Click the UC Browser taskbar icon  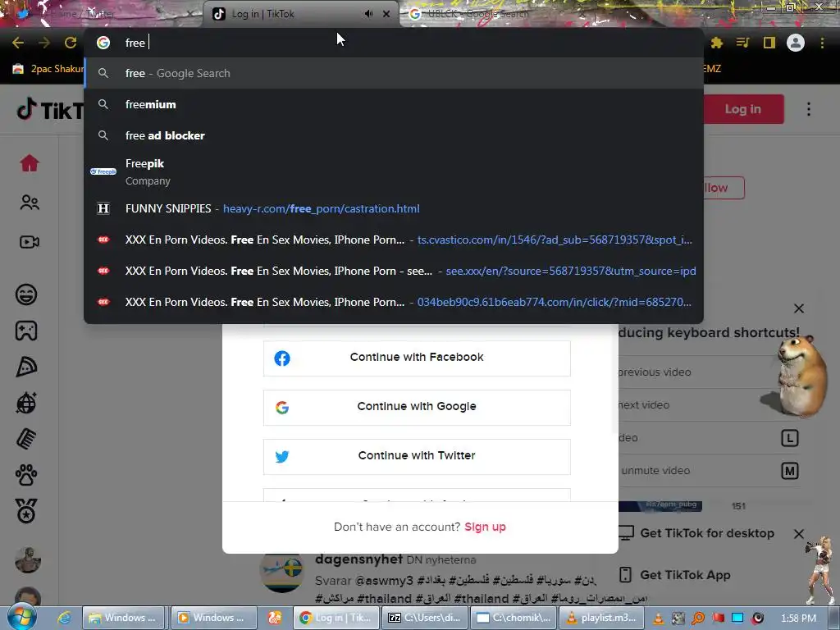pos(275,618)
